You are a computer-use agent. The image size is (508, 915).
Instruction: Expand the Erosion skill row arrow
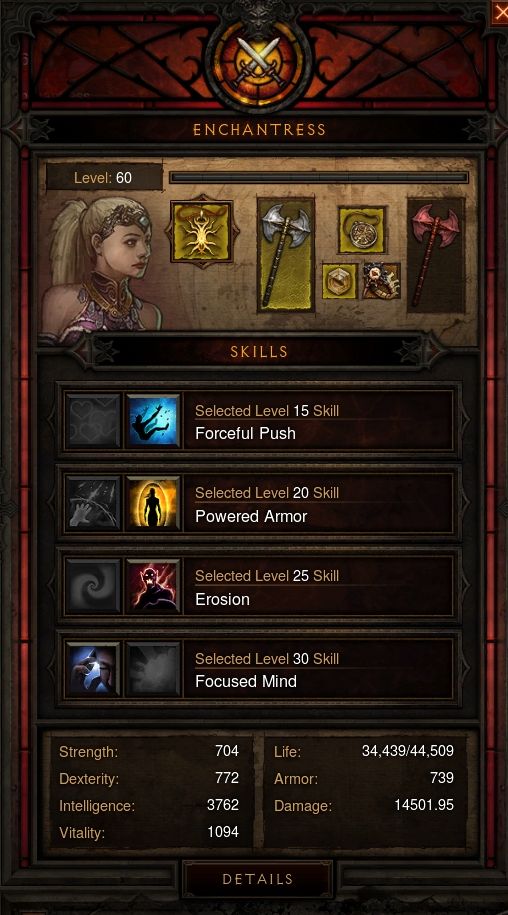[465, 586]
